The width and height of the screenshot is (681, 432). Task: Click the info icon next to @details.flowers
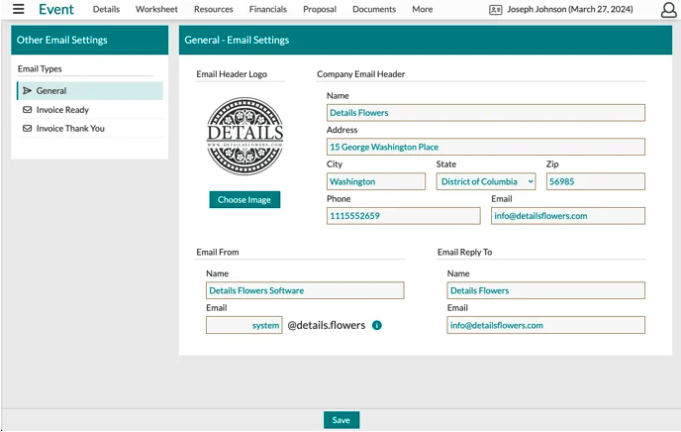pos(377,325)
